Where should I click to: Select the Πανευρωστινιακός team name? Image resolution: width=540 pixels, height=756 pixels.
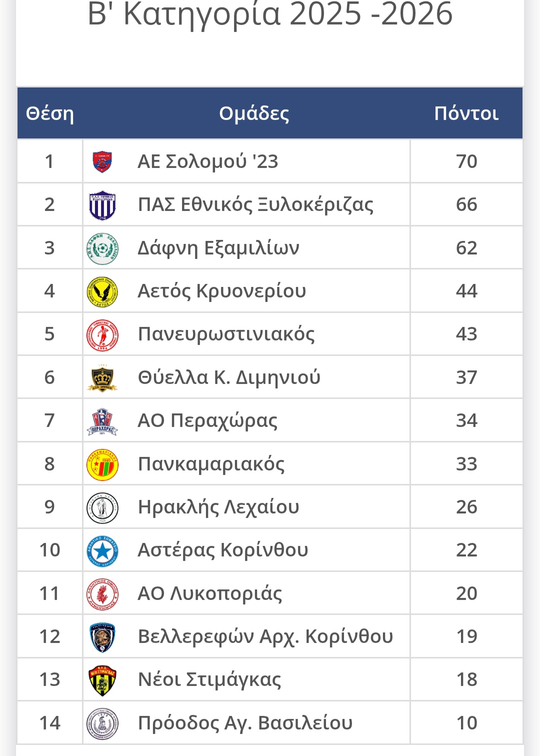tap(226, 334)
